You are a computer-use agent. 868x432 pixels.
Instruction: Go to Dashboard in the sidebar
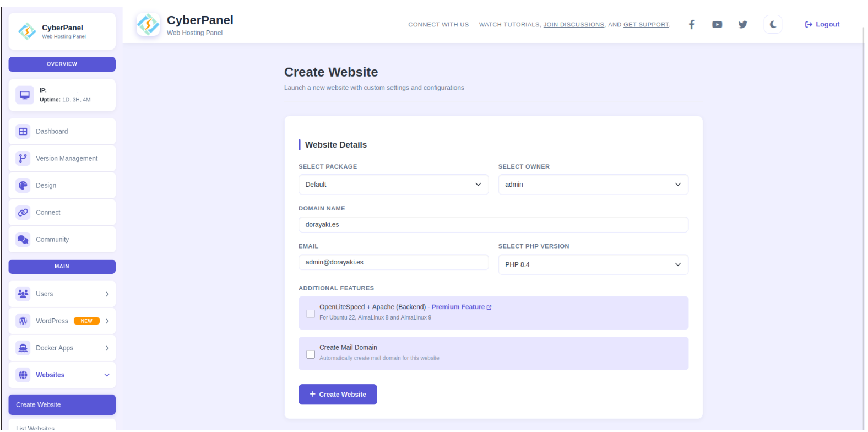click(62, 132)
